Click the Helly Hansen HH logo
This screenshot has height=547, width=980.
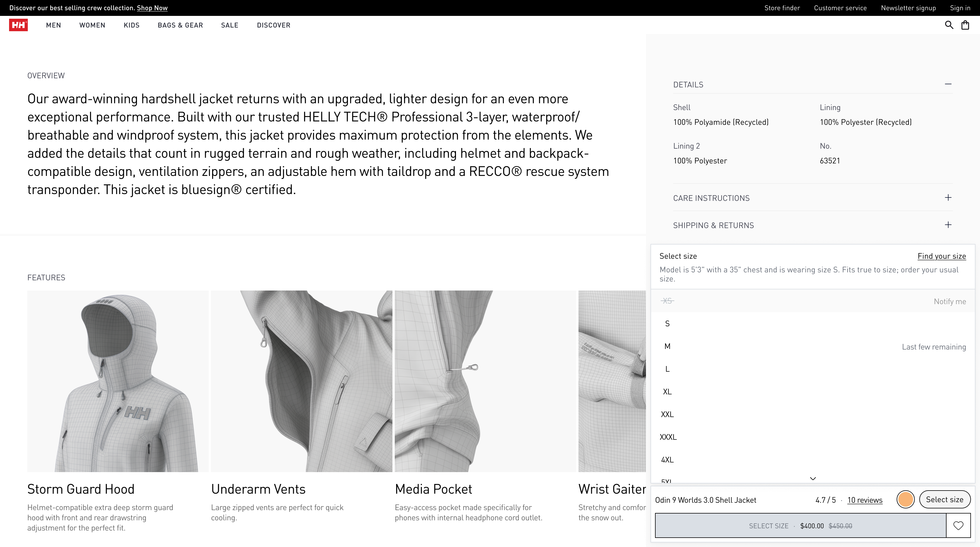pos(18,25)
